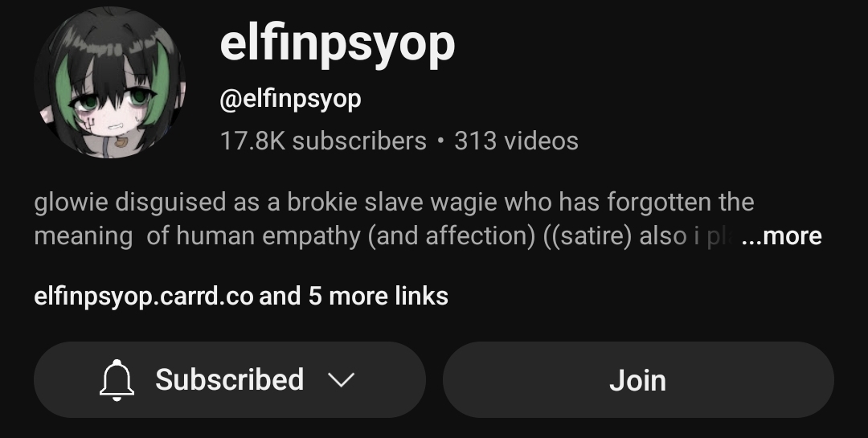Expand the Subscribed dropdown chevron
Image resolution: width=868 pixels, height=438 pixels.
(341, 380)
